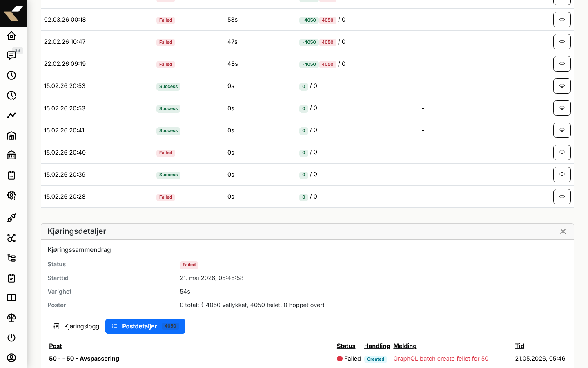View run details for 15.02.26 20:39
The width and height of the screenshot is (588, 368).
[x=562, y=175]
